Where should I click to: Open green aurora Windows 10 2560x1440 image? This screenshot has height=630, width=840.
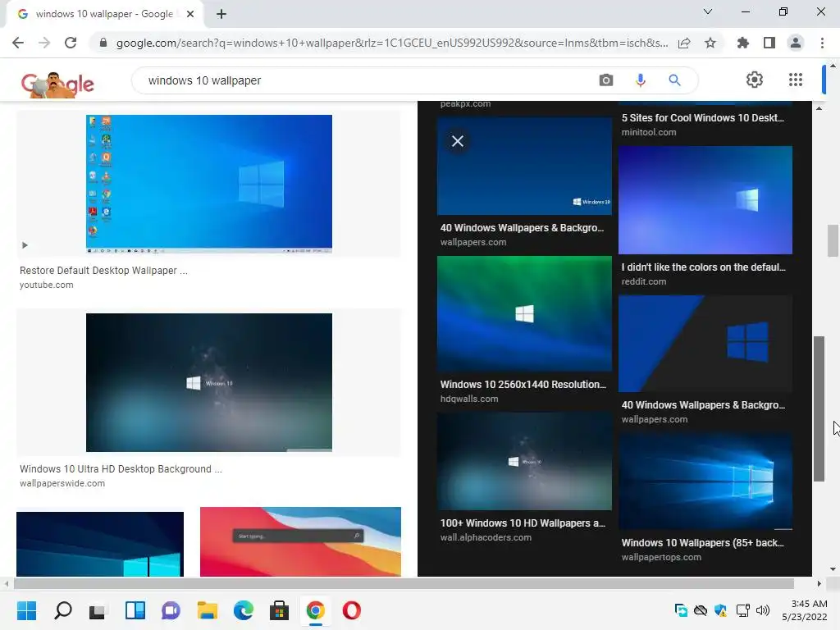[x=524, y=313]
